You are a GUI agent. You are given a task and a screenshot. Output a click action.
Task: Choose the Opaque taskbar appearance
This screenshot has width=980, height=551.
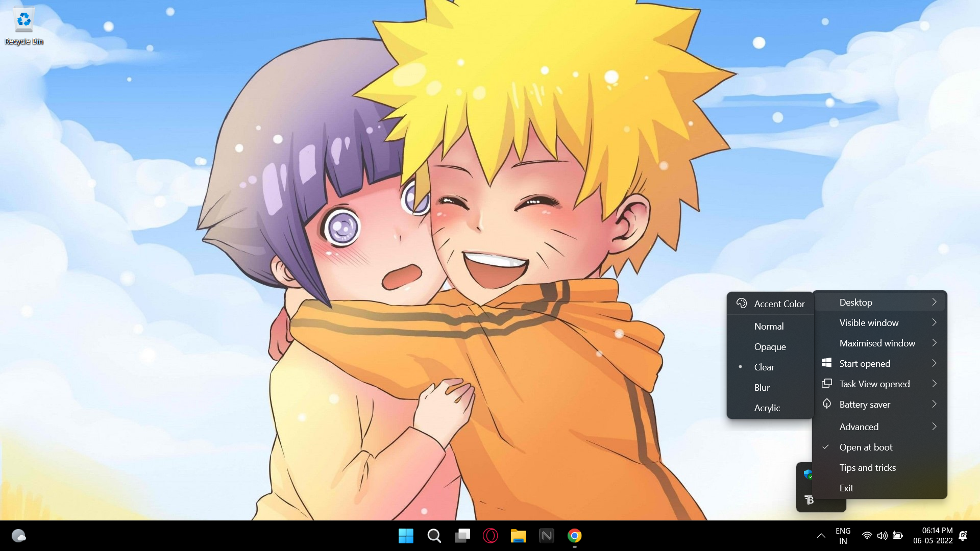770,346
